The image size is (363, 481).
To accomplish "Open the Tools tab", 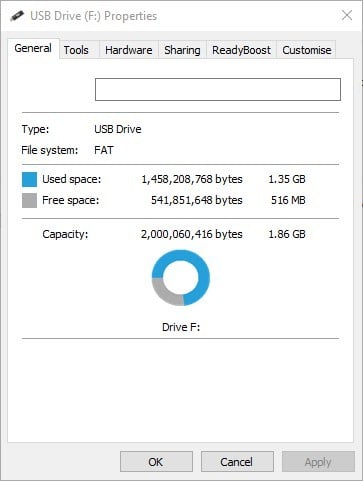I will tap(76, 50).
